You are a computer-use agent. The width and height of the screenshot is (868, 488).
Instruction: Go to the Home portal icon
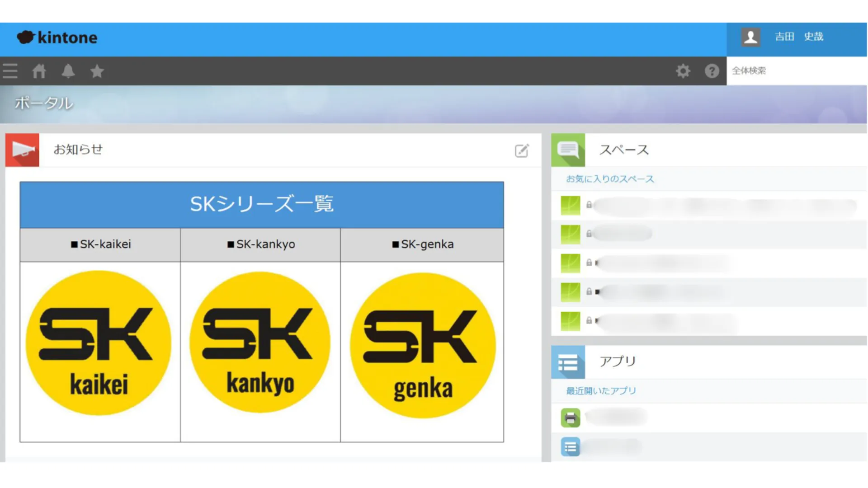(x=39, y=71)
